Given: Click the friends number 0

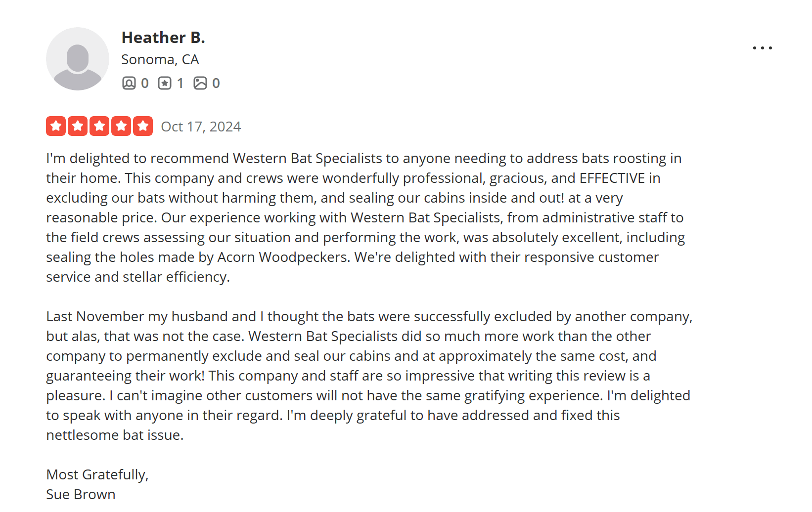Looking at the screenshot, I should (x=144, y=83).
